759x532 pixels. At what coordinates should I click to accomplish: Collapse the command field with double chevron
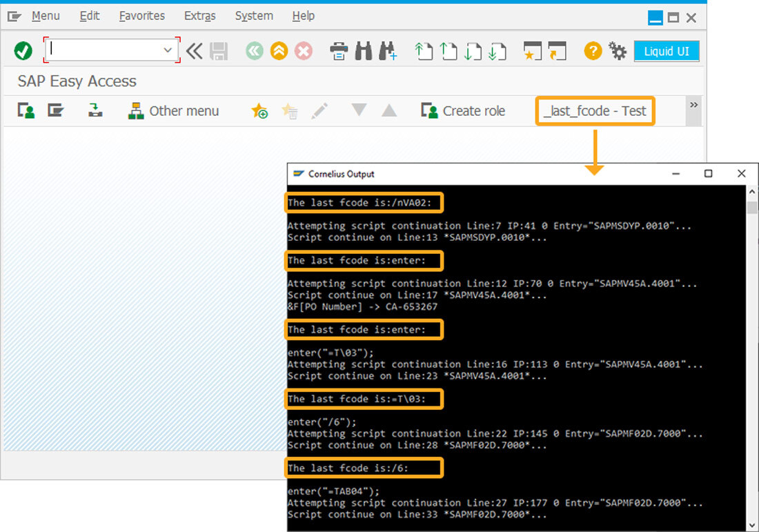coord(194,50)
